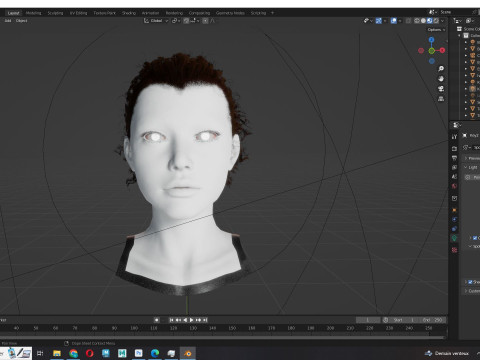Viewport: 480px width, 360px height.
Task: Select material preview shading
Action: click(430, 21)
